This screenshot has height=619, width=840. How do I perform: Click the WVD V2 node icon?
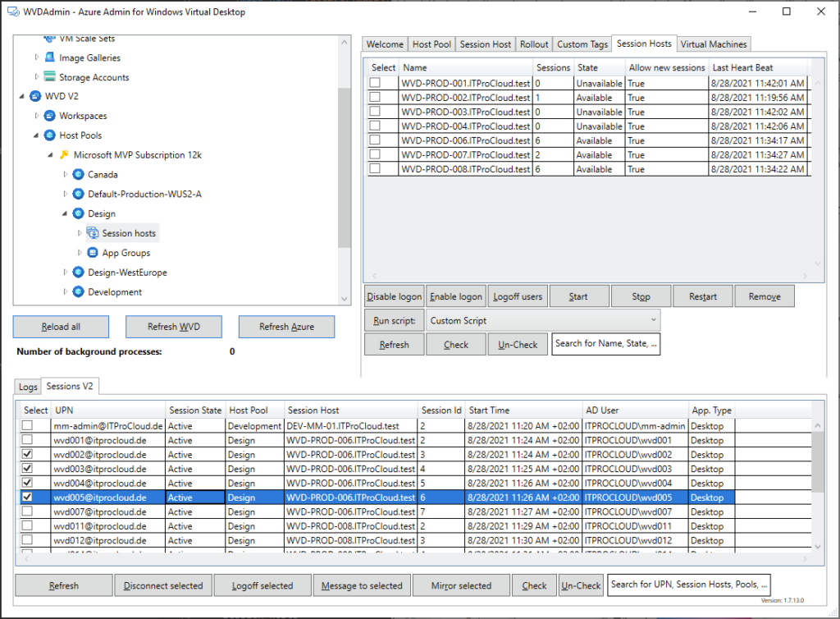coord(36,96)
